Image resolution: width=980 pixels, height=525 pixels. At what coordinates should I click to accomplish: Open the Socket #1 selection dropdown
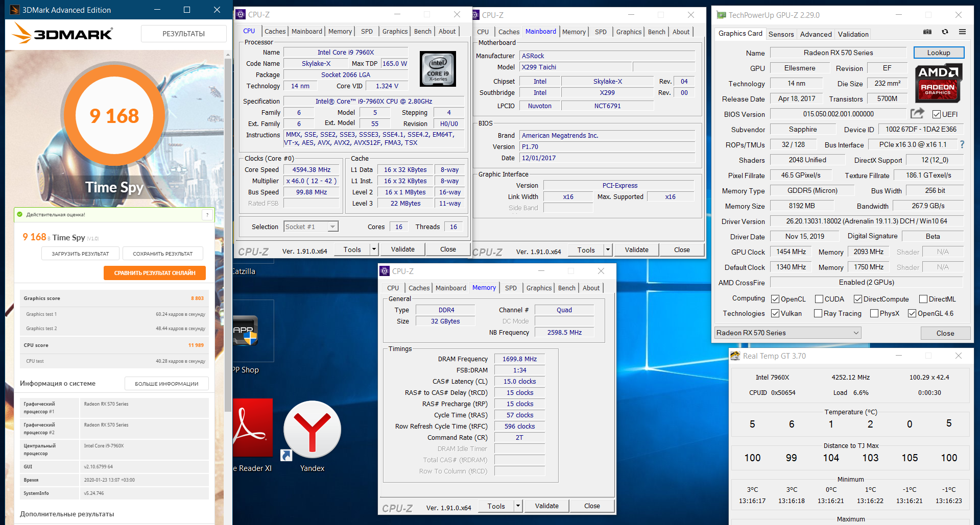[311, 227]
